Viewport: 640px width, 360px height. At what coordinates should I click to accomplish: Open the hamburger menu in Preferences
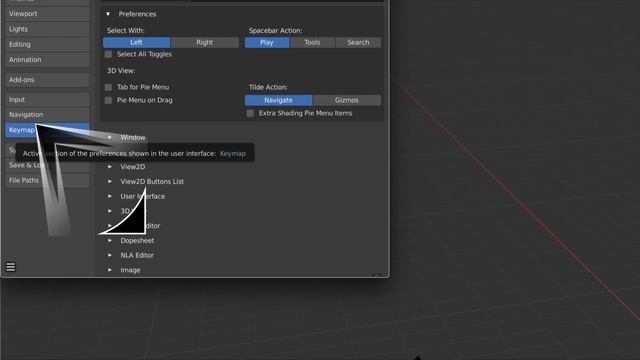11,267
